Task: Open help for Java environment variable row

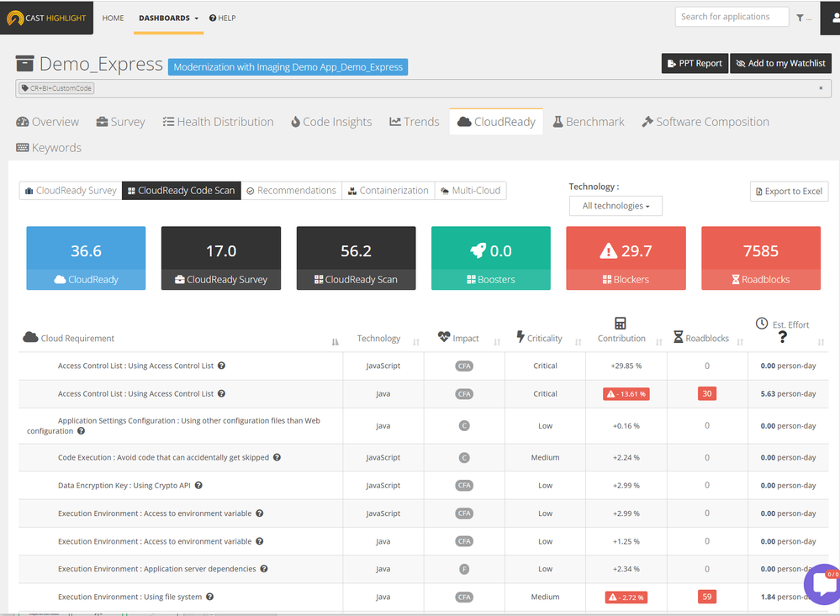Action: tap(259, 541)
